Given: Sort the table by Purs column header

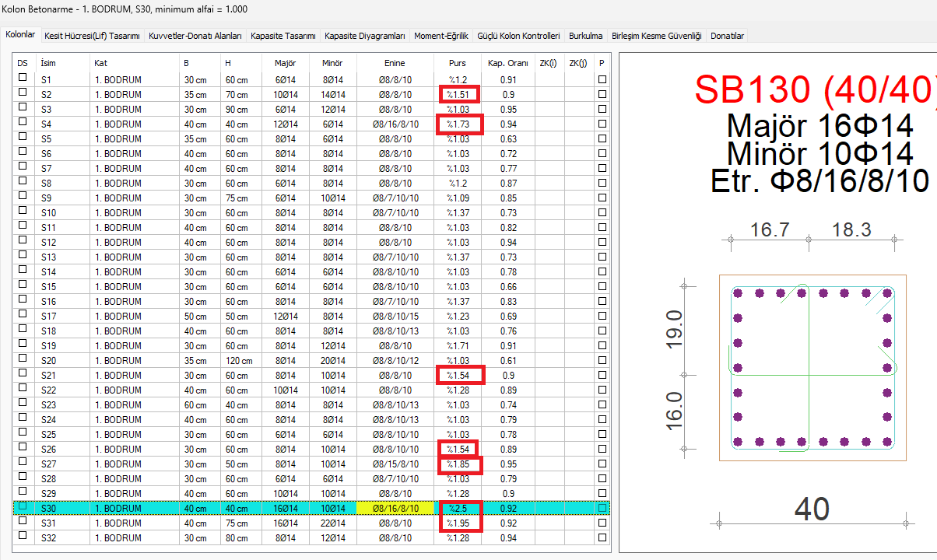Looking at the screenshot, I should tap(457, 63).
